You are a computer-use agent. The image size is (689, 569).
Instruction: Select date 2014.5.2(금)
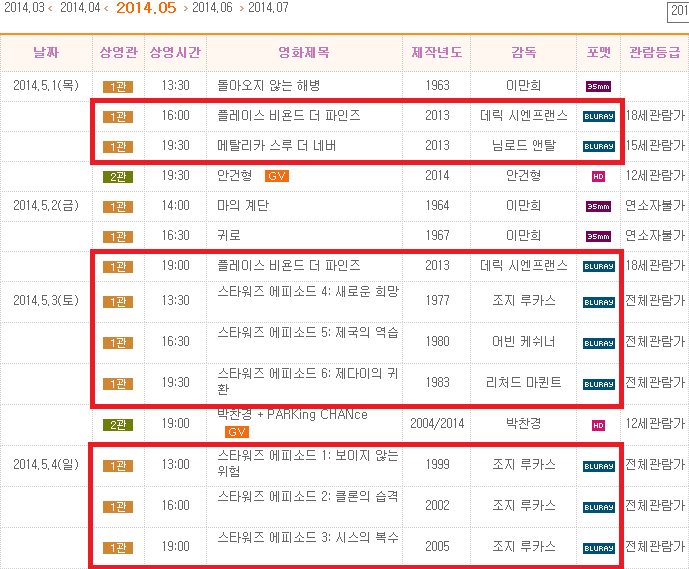[x=46, y=205]
